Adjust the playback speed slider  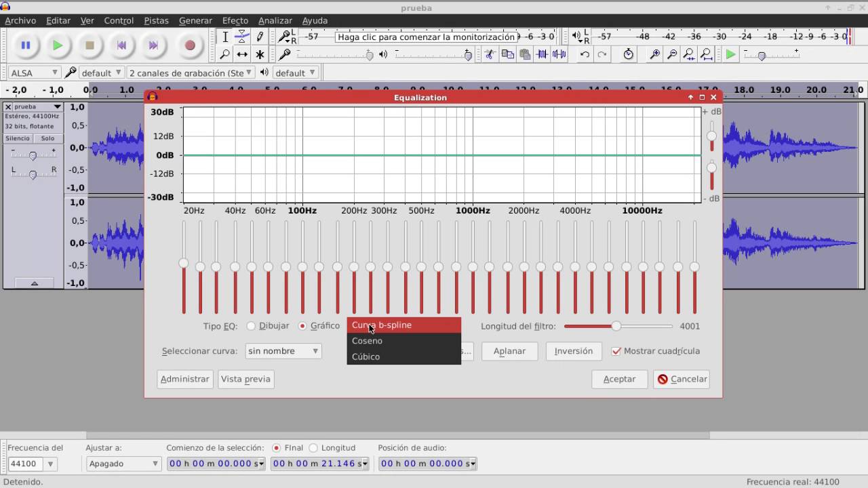point(762,56)
